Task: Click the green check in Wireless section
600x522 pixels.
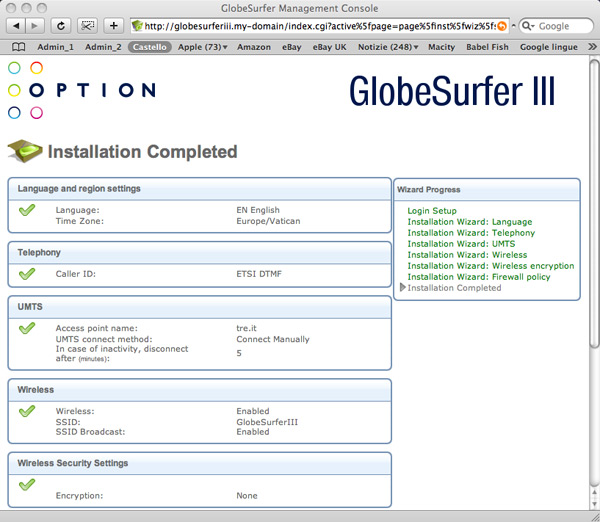Action: pos(27,411)
